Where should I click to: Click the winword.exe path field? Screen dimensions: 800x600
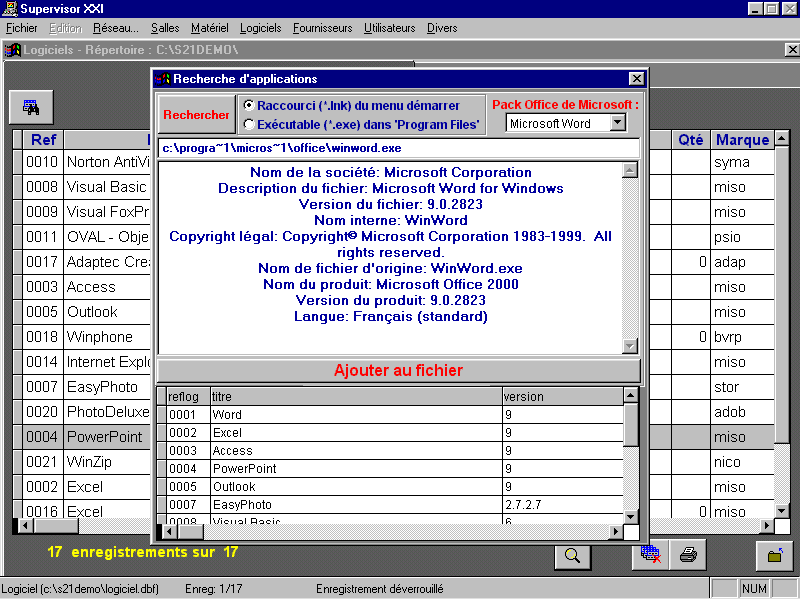click(398, 148)
